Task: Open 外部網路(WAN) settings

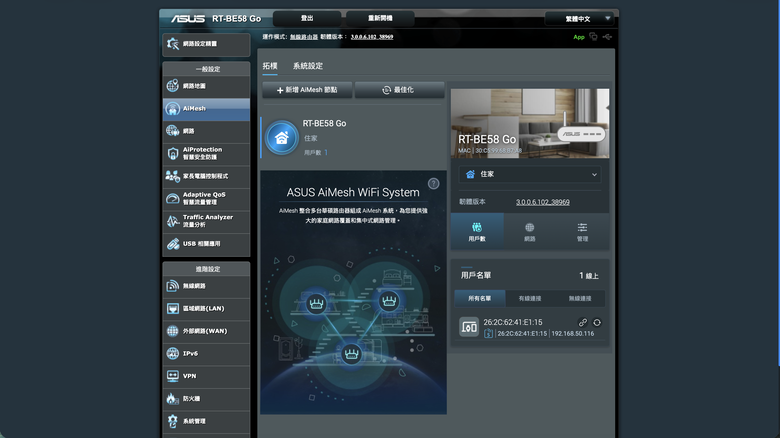Action: [x=206, y=331]
